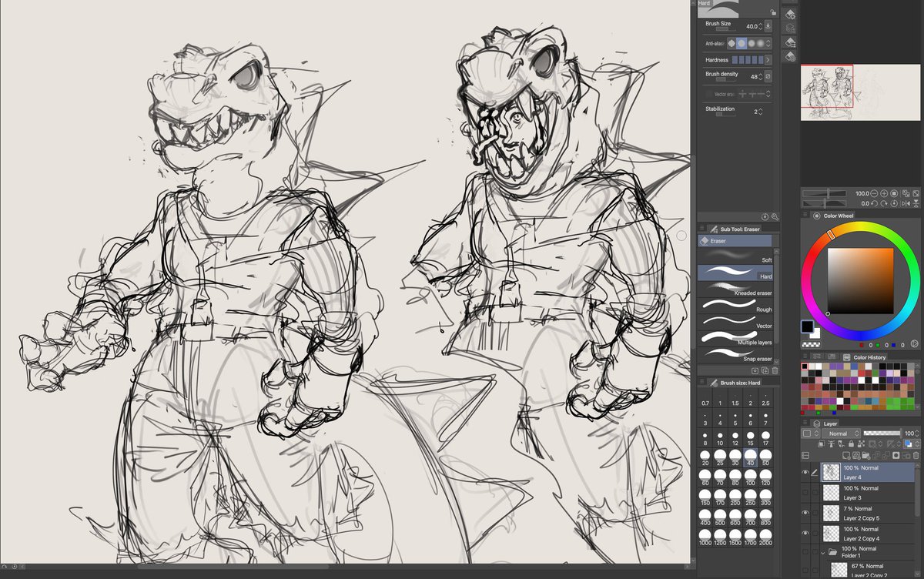Click the Brush density value stepper
Viewport: 924px width, 579px height.
click(x=759, y=76)
